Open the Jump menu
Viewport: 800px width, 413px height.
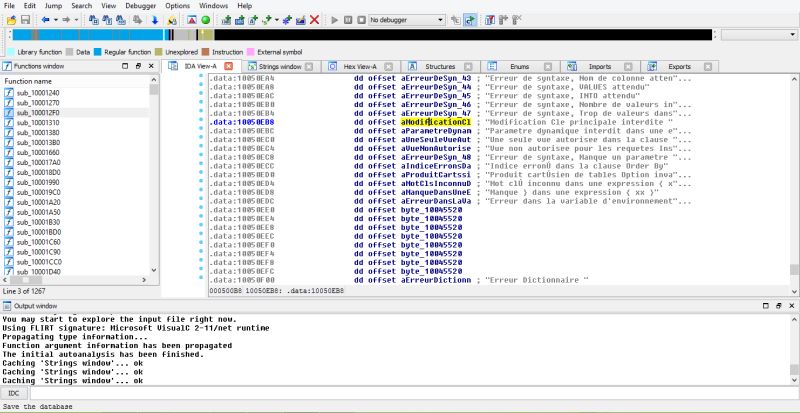click(53, 6)
